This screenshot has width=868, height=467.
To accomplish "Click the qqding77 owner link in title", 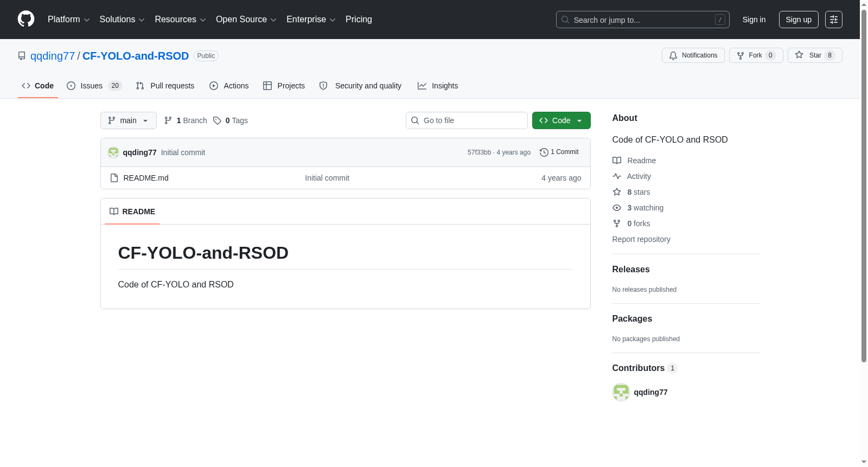I will (x=53, y=56).
